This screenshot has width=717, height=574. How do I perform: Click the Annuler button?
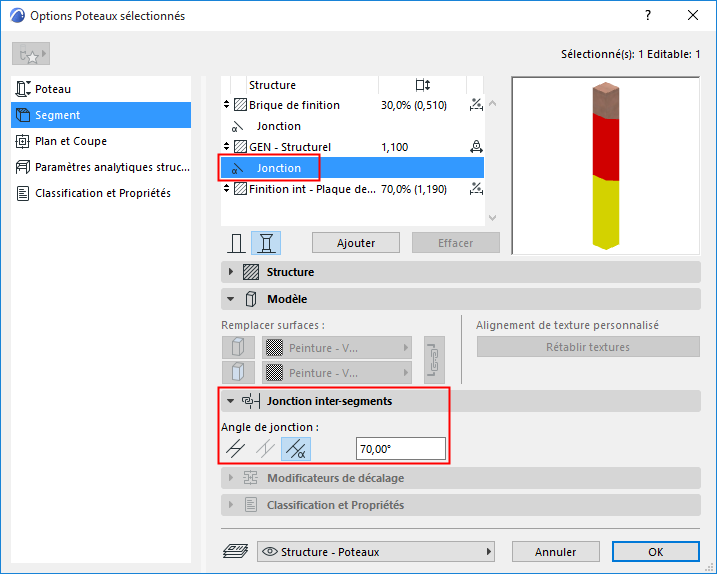556,552
